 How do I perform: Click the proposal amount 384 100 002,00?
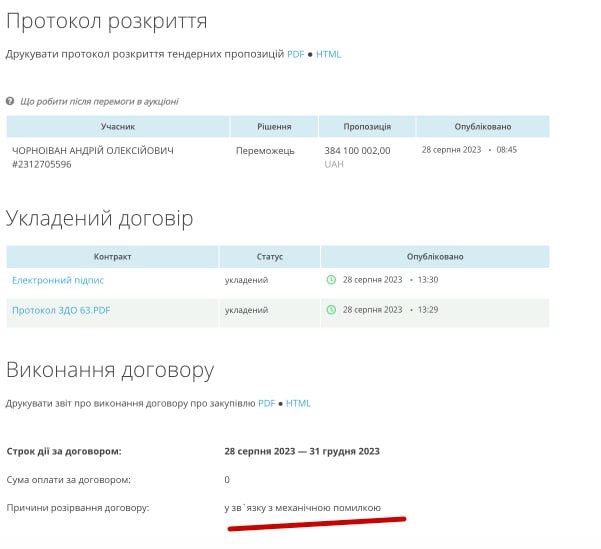pos(357,150)
